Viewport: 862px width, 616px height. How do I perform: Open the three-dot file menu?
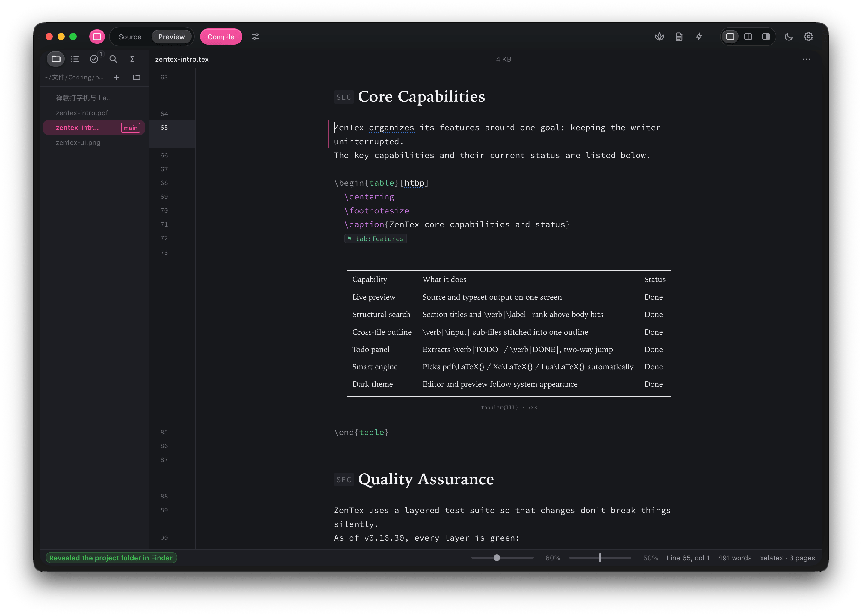806,59
